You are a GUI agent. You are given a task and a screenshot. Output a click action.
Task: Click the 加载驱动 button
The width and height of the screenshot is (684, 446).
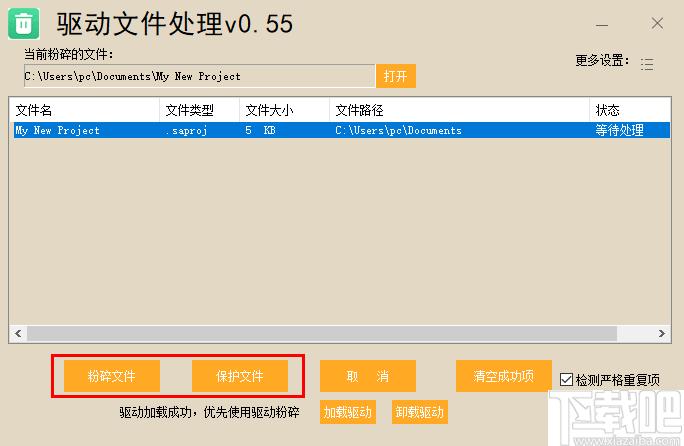pos(347,412)
